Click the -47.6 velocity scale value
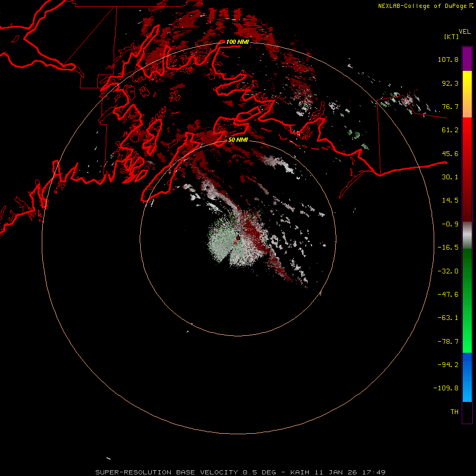Image resolution: width=476 pixels, height=476 pixels. click(448, 295)
